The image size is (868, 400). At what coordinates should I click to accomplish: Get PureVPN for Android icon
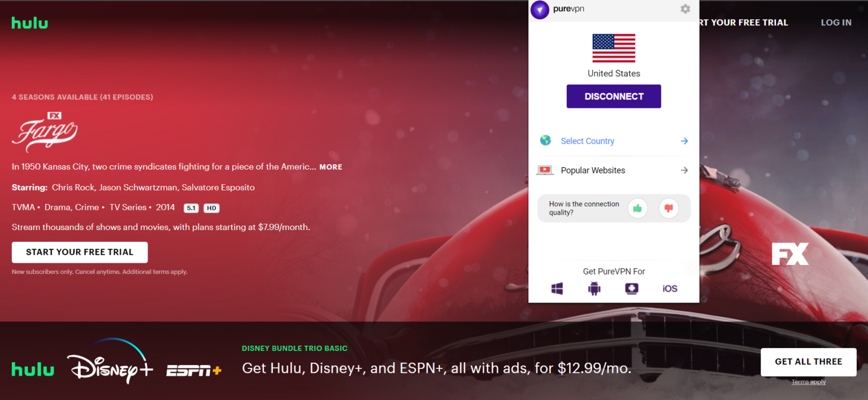(594, 289)
